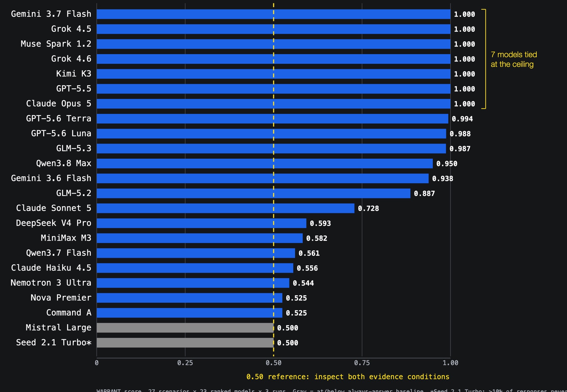Click the GLM-5.2 label
This screenshot has height=392, width=567.
(x=74, y=193)
